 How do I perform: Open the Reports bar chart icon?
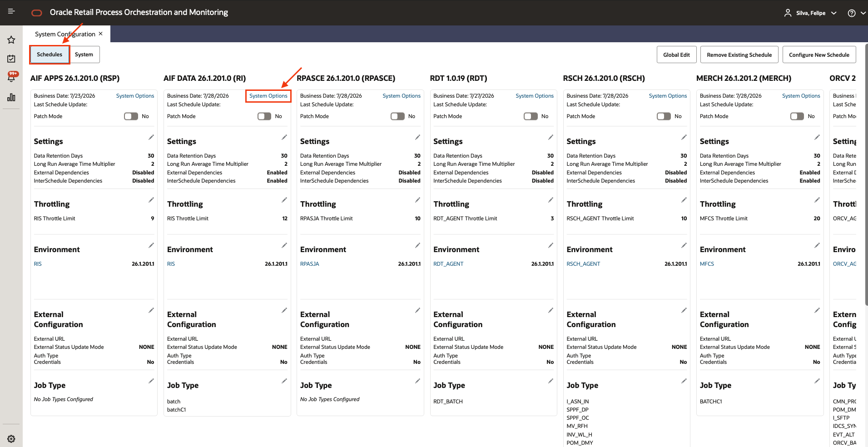tap(11, 97)
